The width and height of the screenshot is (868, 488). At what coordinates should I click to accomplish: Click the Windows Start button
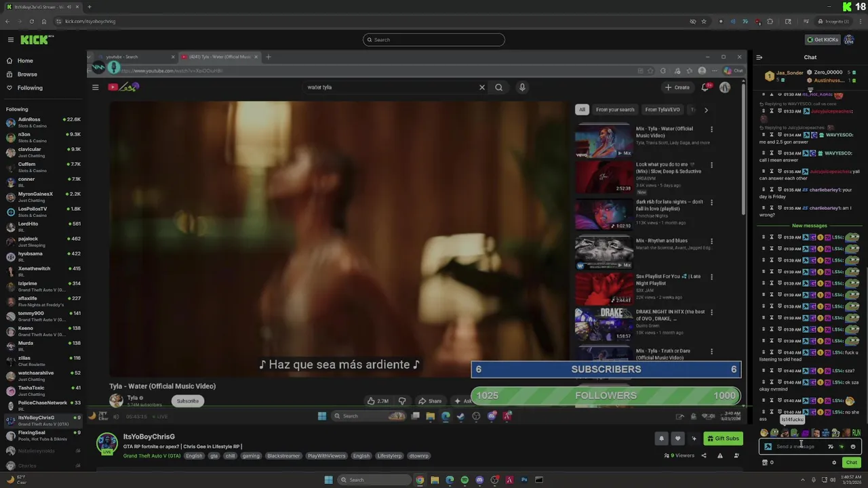point(329,480)
